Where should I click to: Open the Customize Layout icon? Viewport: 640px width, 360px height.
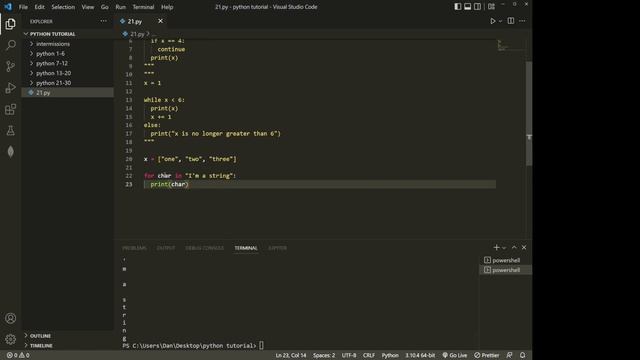point(491,7)
